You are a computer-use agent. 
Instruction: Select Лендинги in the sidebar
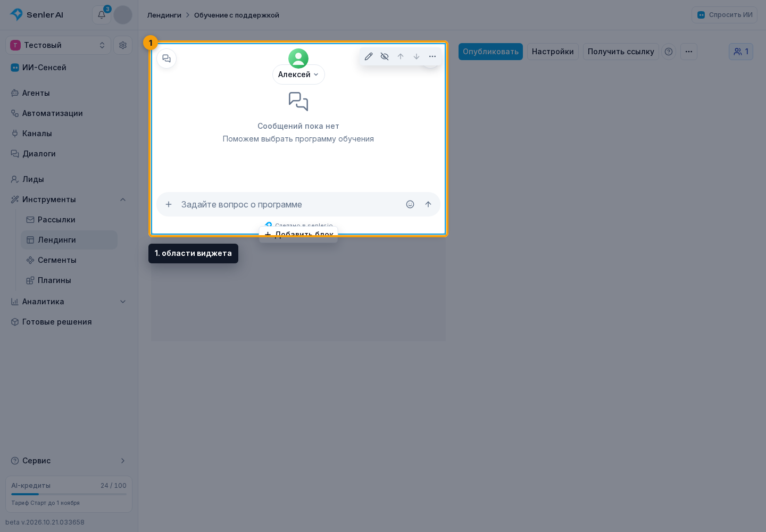point(69,240)
